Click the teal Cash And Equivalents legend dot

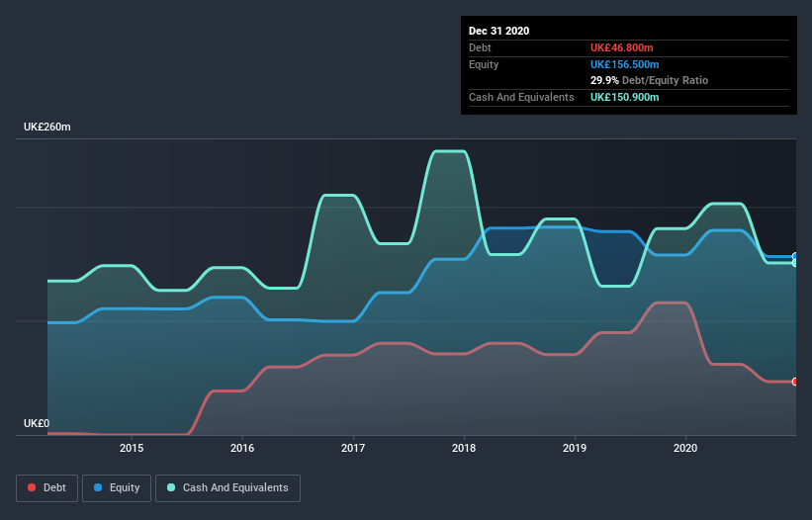(x=171, y=487)
